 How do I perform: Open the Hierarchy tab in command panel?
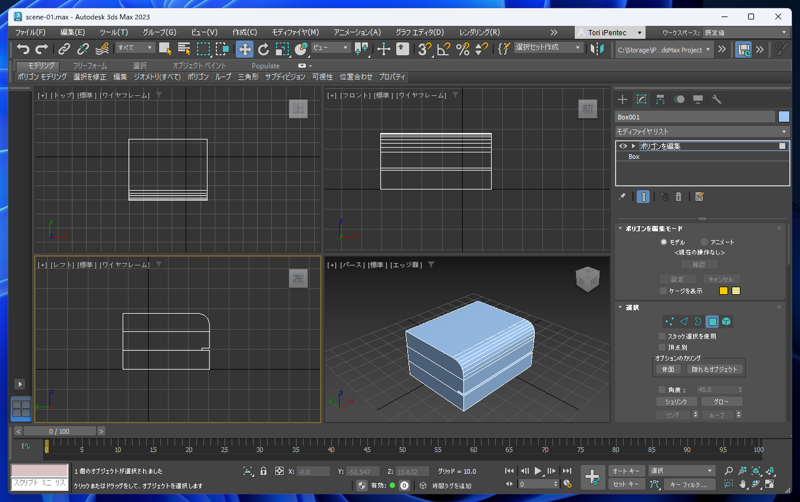click(x=660, y=99)
